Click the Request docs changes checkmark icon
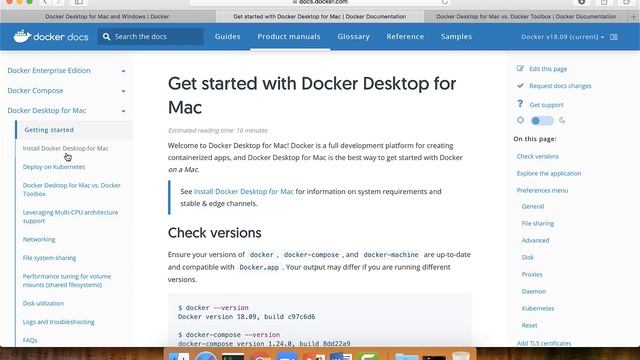This screenshot has height=360, width=640. pos(520,86)
